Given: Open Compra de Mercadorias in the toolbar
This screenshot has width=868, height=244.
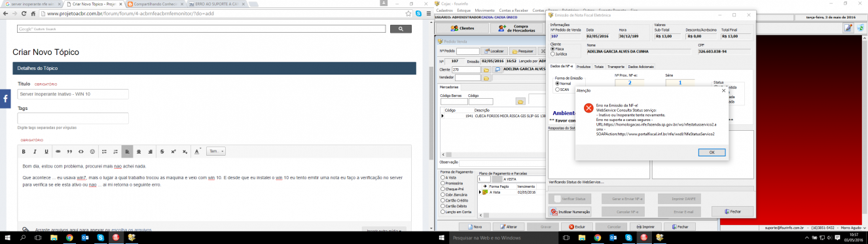Looking at the screenshot, I should [x=516, y=28].
